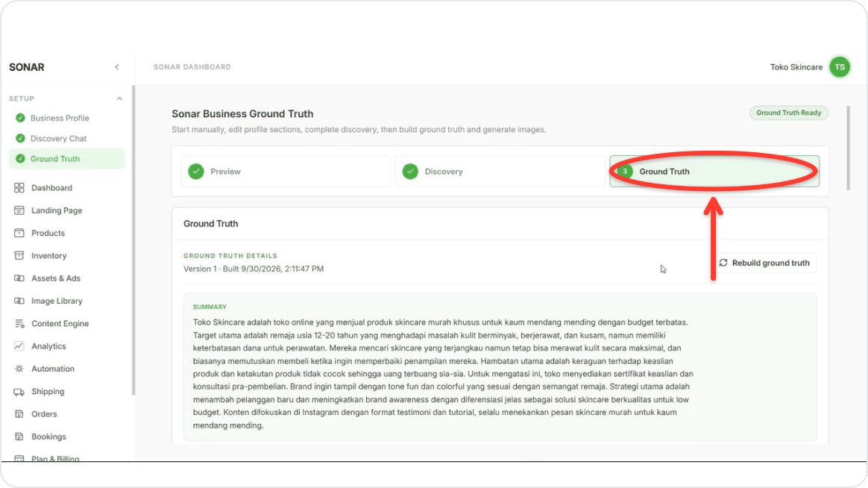Image resolution: width=868 pixels, height=488 pixels.
Task: Click the Discovery step green checkmark
Action: (x=410, y=172)
